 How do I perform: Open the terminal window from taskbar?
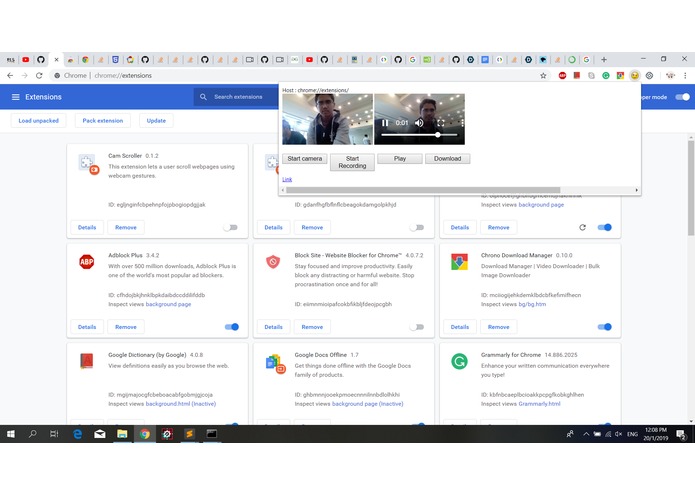click(x=211, y=434)
